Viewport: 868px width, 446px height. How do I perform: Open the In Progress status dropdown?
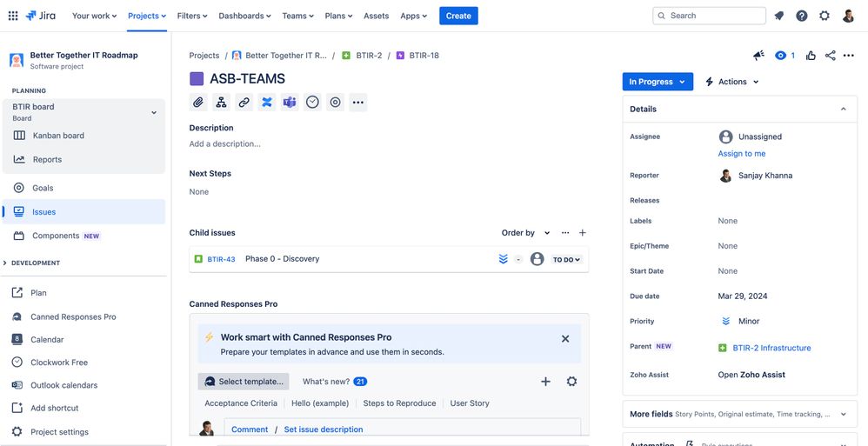(658, 82)
